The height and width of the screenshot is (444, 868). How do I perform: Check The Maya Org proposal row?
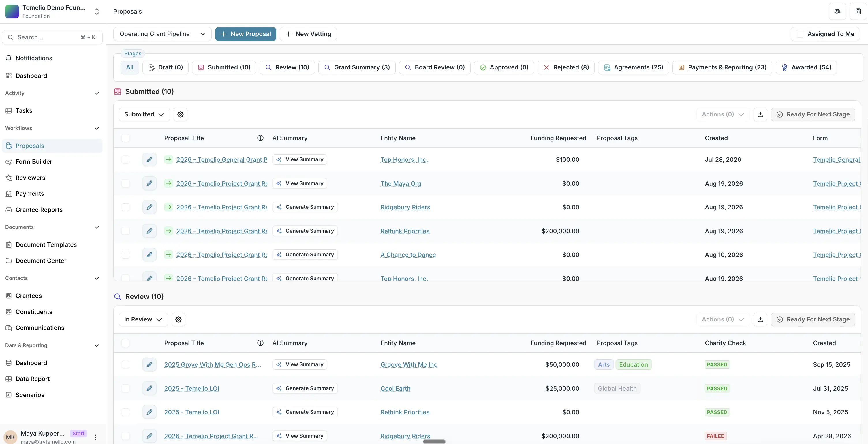125,183
